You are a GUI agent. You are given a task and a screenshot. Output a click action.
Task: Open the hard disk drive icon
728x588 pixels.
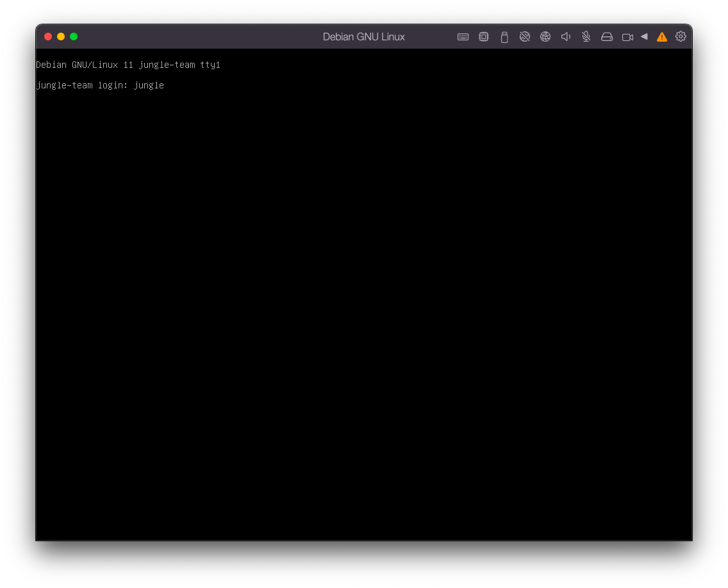point(607,37)
